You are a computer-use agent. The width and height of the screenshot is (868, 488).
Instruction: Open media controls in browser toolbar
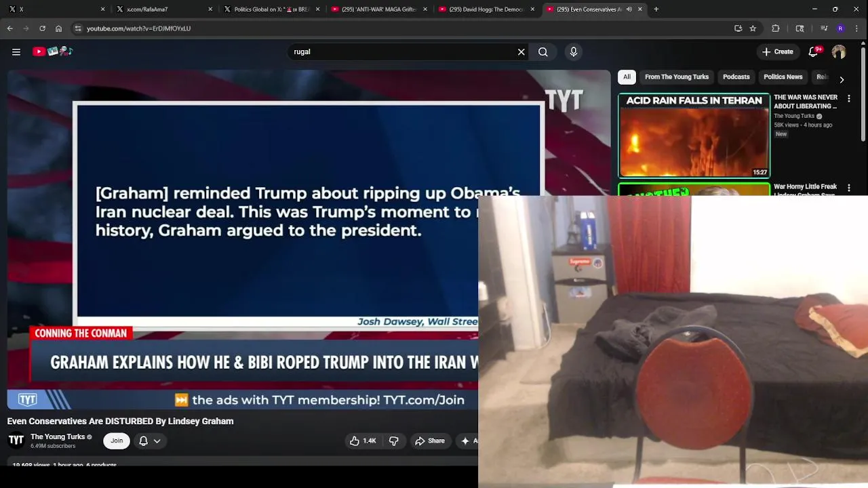tap(824, 28)
